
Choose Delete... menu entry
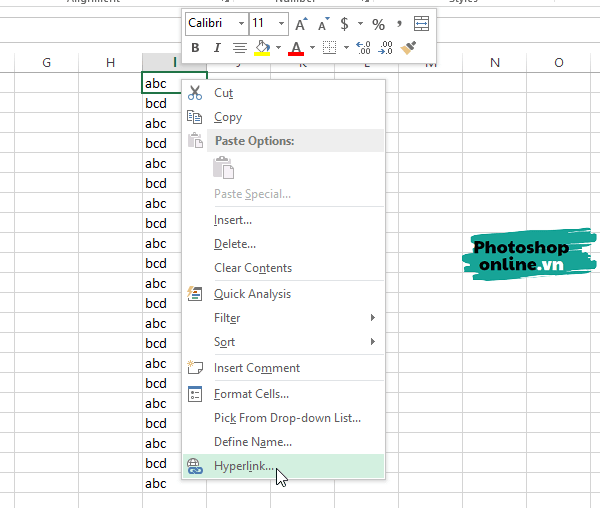pyautogui.click(x=284, y=244)
